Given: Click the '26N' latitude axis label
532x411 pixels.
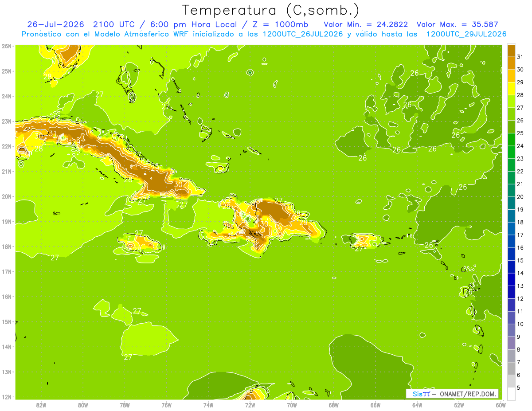Looking at the screenshot, I should pyautogui.click(x=6, y=46).
